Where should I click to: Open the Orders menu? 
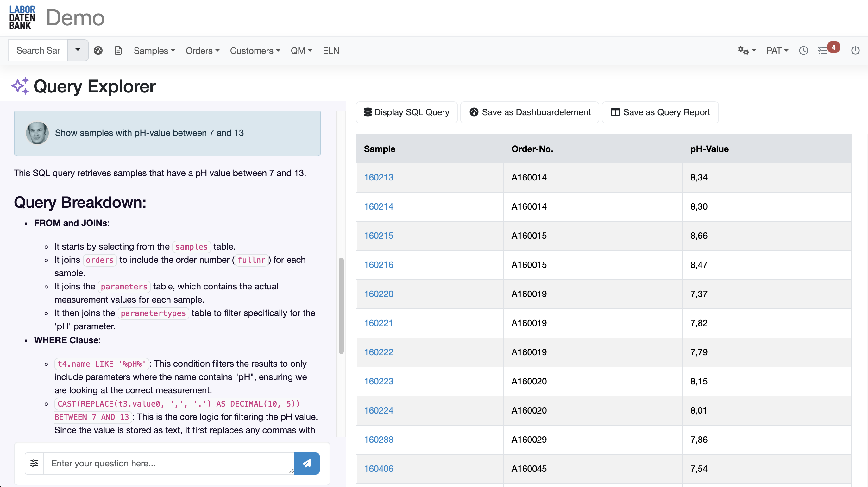point(203,51)
